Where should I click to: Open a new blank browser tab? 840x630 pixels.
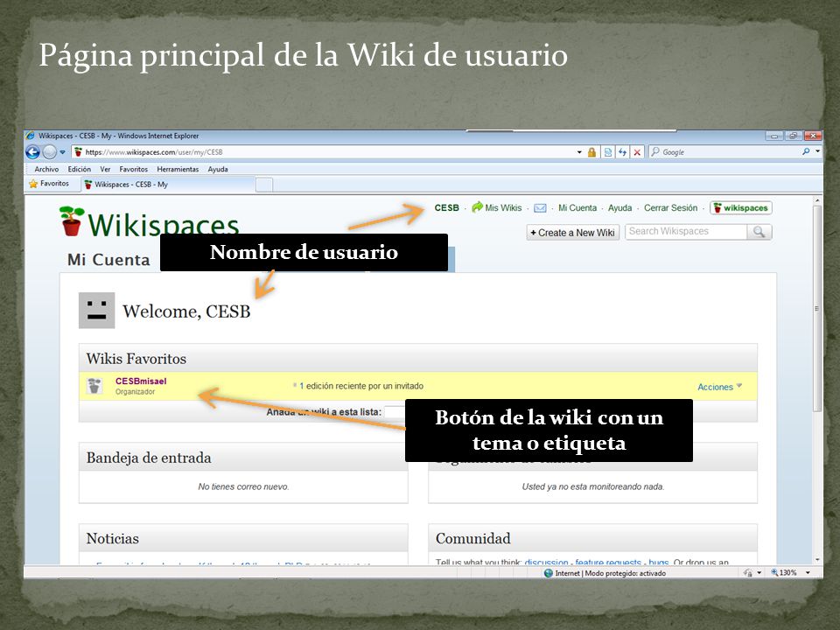264,185
